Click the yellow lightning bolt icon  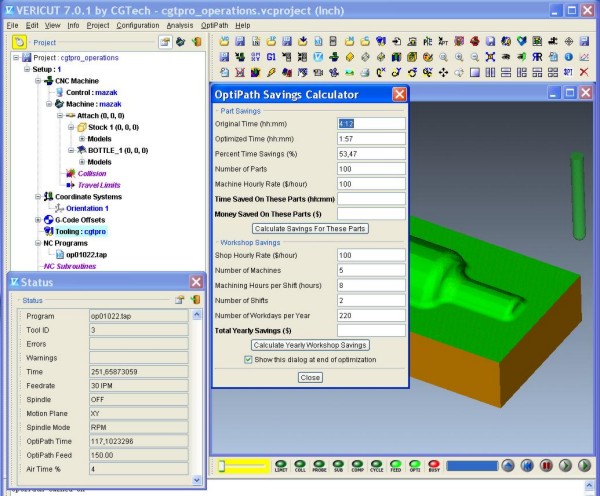pyautogui.click(x=271, y=72)
